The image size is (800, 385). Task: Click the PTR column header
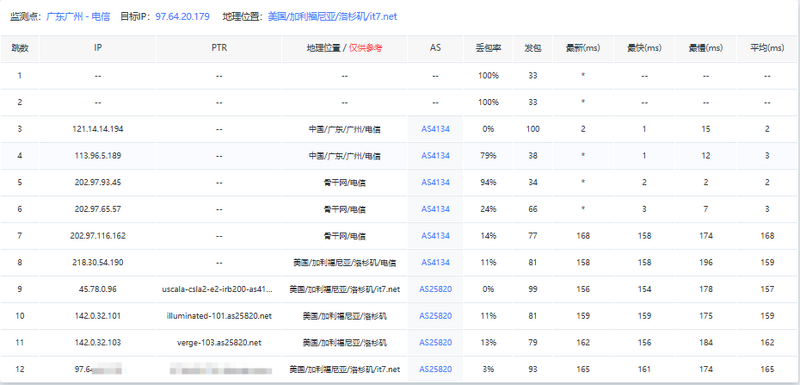point(219,48)
